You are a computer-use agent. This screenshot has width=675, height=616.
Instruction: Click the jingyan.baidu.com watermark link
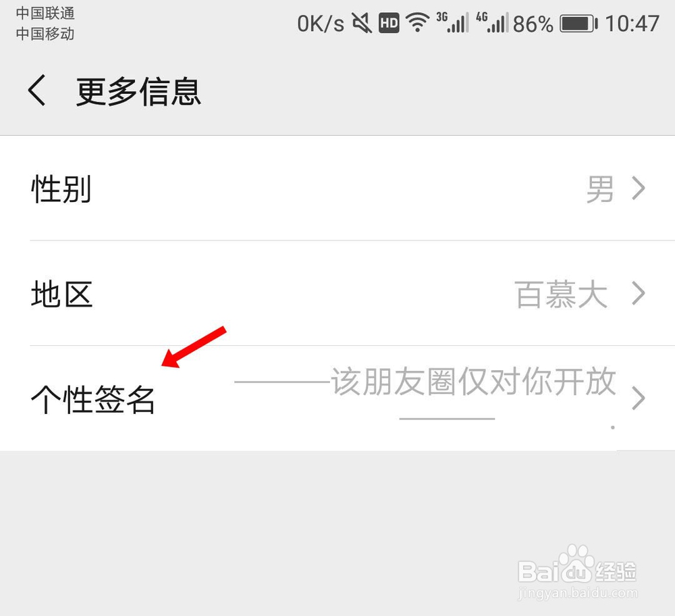578,593
